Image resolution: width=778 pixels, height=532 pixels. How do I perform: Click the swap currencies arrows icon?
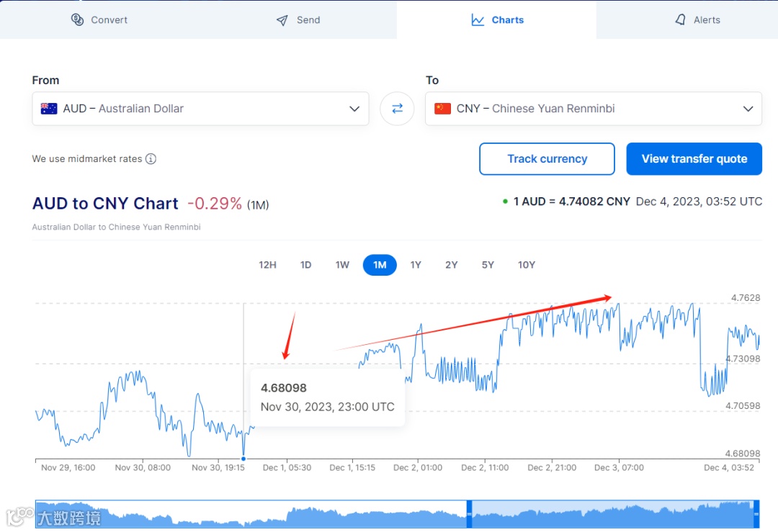pyautogui.click(x=397, y=109)
